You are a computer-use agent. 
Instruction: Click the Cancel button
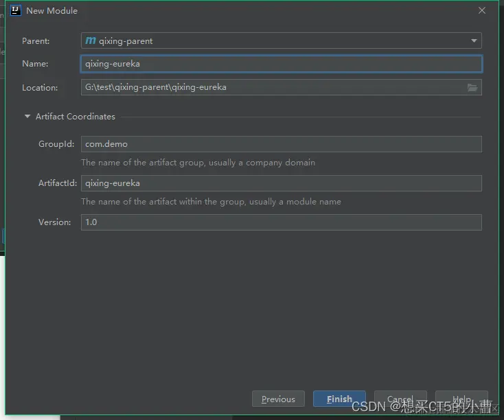[x=400, y=399]
